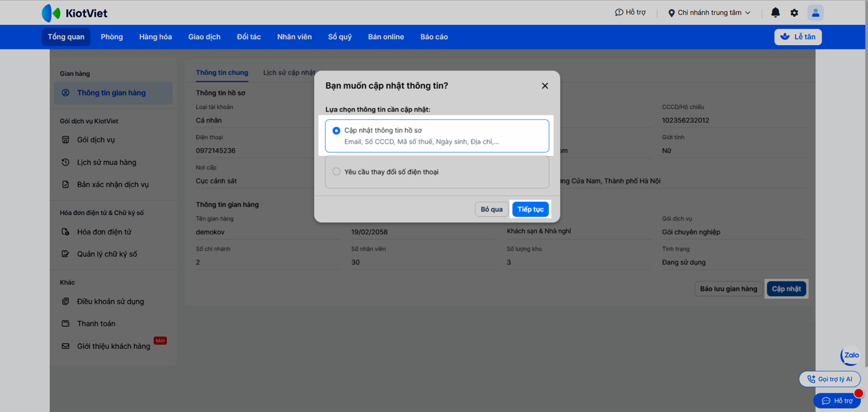This screenshot has height=412, width=868.
Task: Click the Gói dịch vụ store icon
Action: pyautogui.click(x=66, y=140)
